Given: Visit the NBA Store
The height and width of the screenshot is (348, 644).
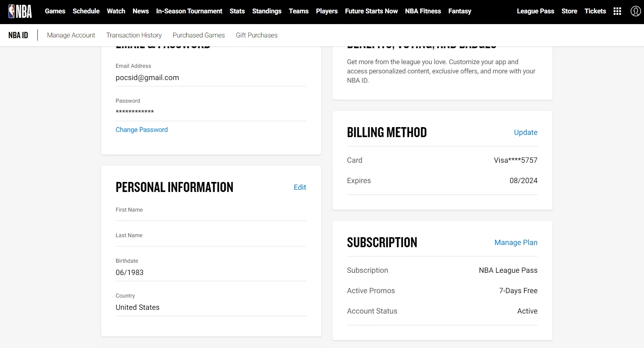Looking at the screenshot, I should pyautogui.click(x=569, y=11).
